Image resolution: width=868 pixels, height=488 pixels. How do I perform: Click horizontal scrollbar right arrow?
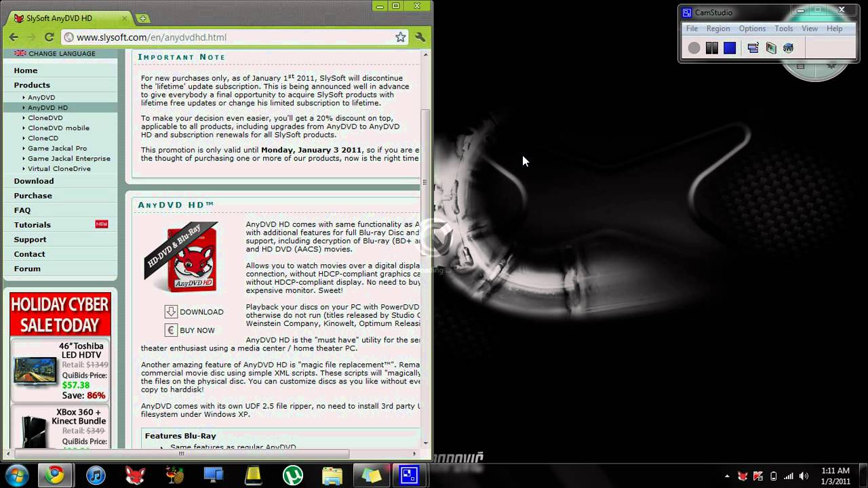pyautogui.click(x=415, y=454)
